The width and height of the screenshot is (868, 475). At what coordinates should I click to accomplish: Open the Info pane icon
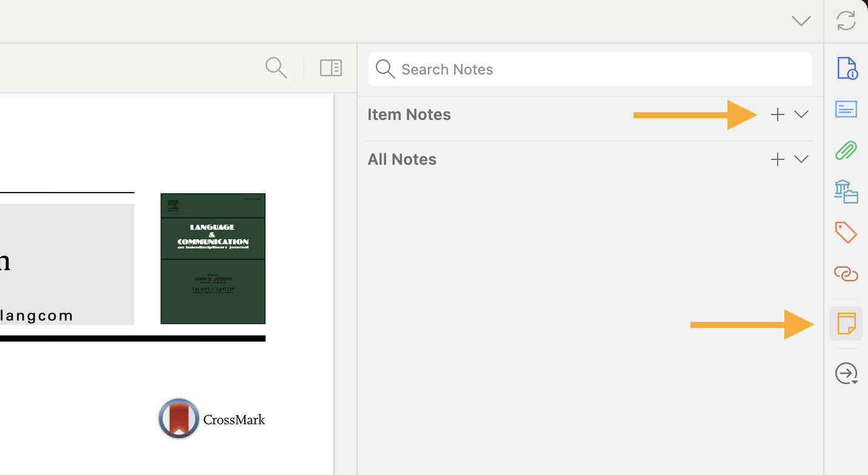pos(846,68)
